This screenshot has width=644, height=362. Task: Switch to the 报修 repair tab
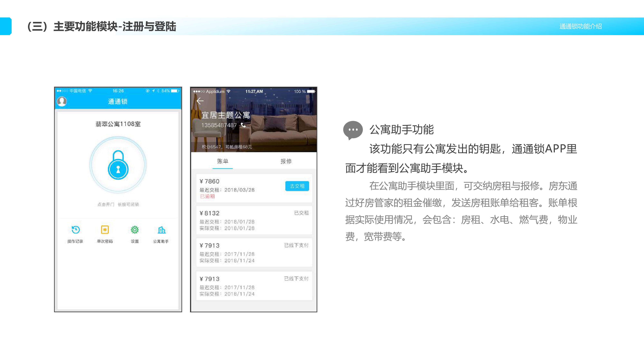[x=286, y=161]
